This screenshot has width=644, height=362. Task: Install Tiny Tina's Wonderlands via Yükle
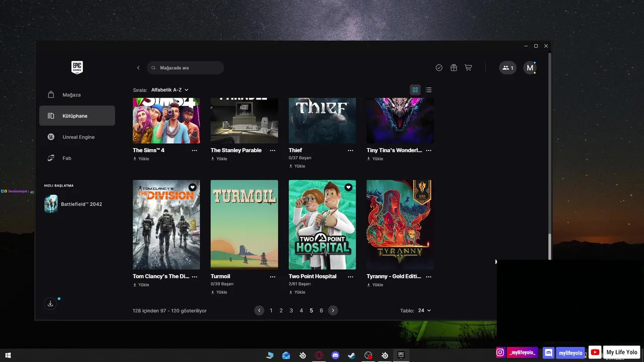tap(375, 159)
